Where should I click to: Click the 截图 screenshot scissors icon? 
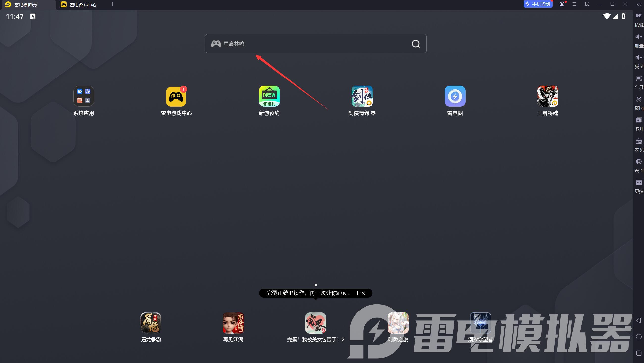point(639,99)
